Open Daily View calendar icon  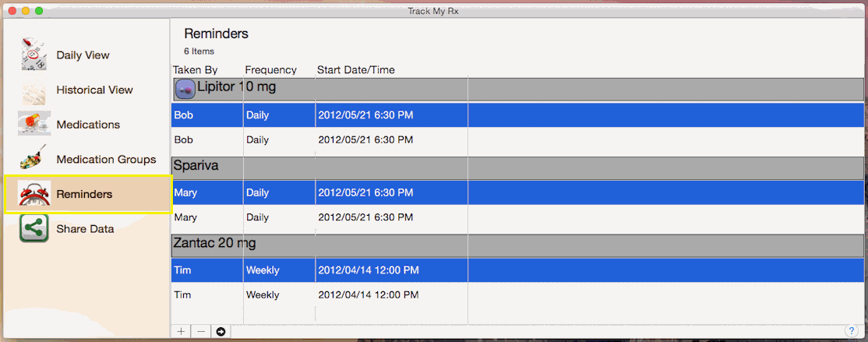34,55
